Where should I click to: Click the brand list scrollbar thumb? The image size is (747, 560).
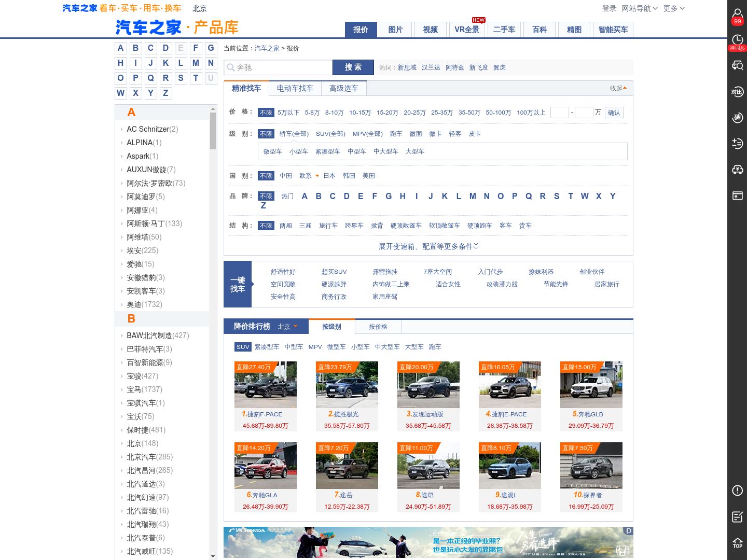[x=213, y=131]
